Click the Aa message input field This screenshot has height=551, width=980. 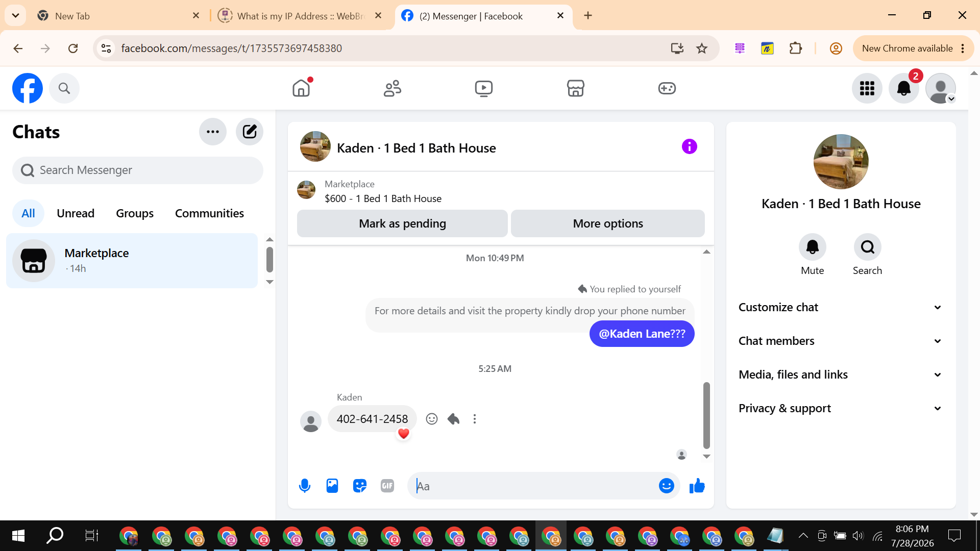coord(533,486)
